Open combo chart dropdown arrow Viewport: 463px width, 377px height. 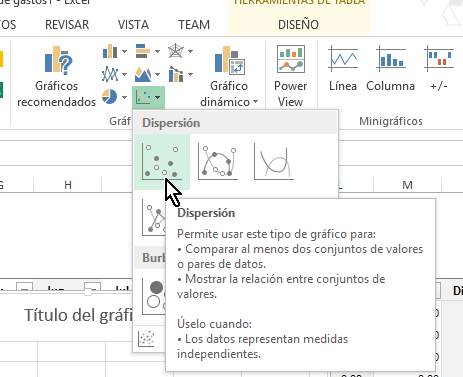point(190,74)
